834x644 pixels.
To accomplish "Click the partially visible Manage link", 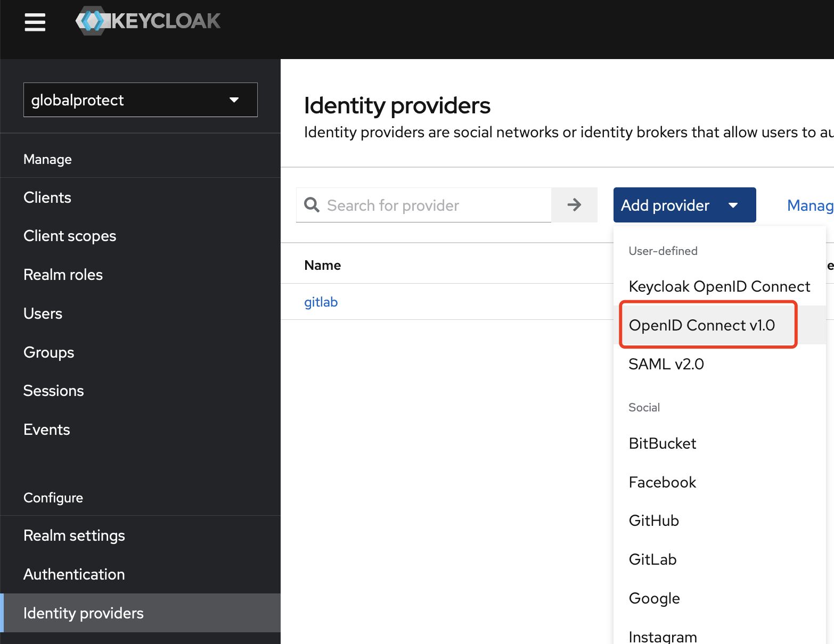I will [810, 205].
